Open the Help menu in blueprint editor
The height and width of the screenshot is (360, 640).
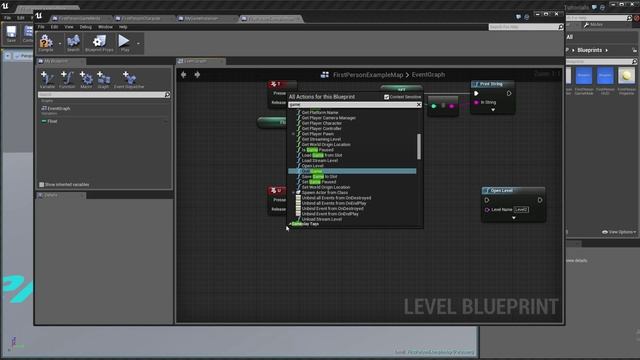[x=123, y=27]
